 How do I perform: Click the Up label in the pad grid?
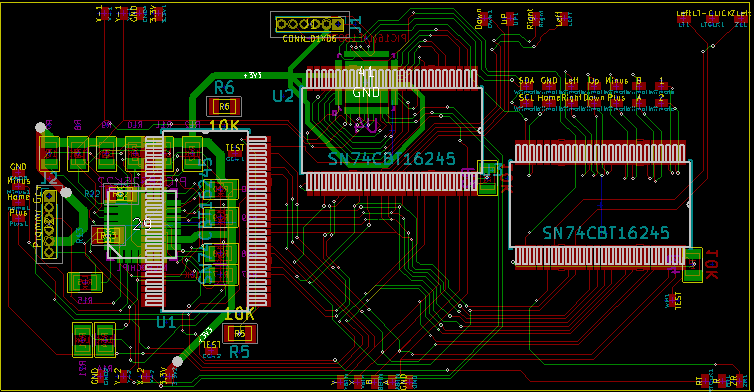pyautogui.click(x=594, y=81)
